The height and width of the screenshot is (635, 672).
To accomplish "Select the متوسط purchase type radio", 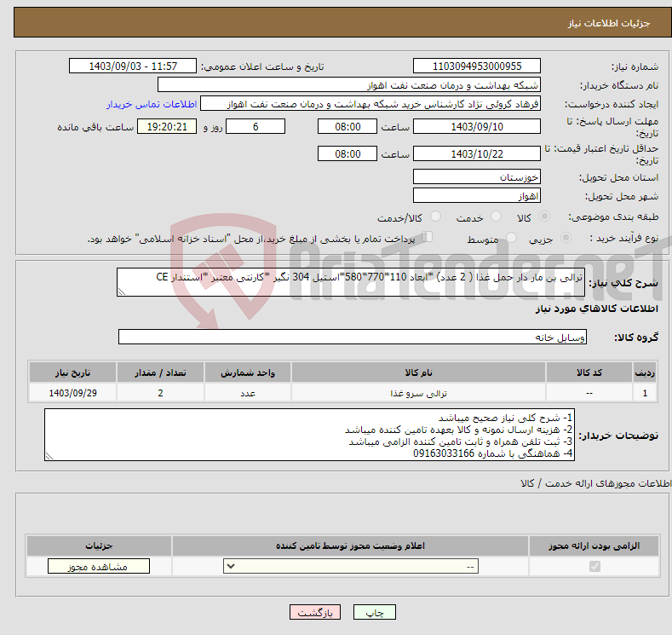I will [x=511, y=238].
